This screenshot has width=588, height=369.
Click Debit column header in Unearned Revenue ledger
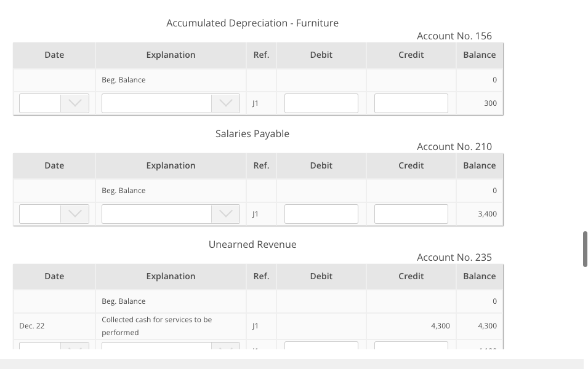(x=321, y=276)
